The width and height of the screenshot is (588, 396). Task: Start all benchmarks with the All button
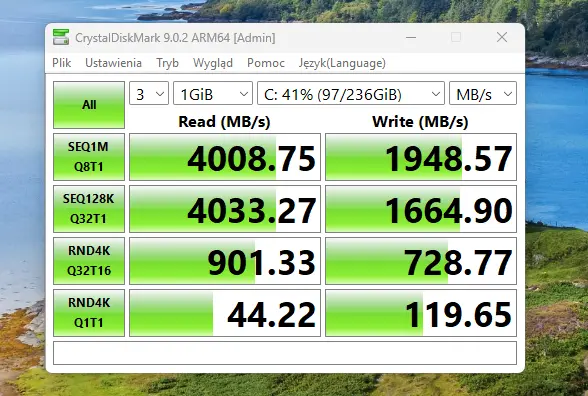pos(89,105)
